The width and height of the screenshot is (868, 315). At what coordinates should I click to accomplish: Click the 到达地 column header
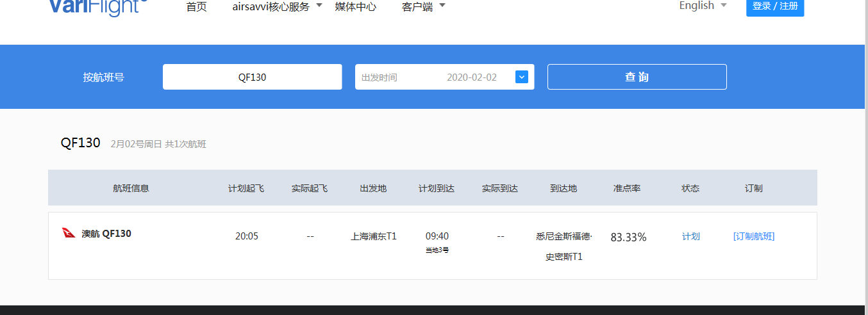[563, 188]
